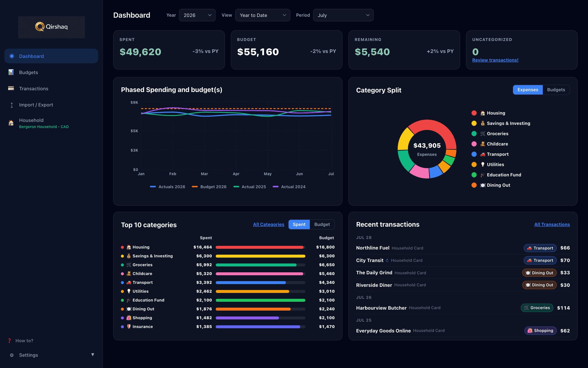The width and height of the screenshot is (588, 368).
Task: Click the Utilities light bulb legend icon
Action: [483, 164]
